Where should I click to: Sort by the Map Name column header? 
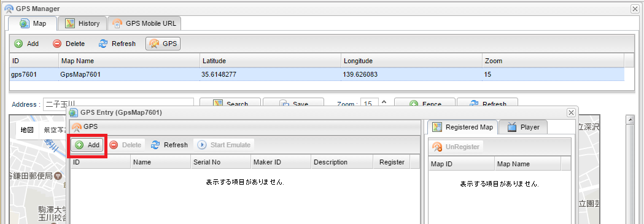coord(128,61)
